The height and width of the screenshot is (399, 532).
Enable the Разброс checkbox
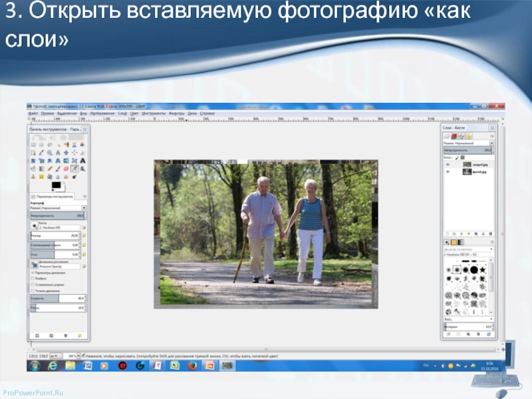(x=33, y=279)
